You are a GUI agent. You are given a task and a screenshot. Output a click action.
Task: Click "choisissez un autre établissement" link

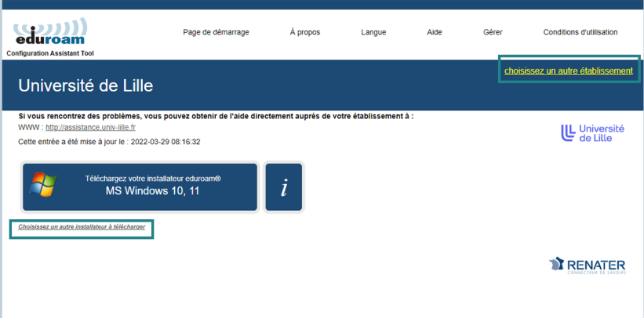[568, 70]
